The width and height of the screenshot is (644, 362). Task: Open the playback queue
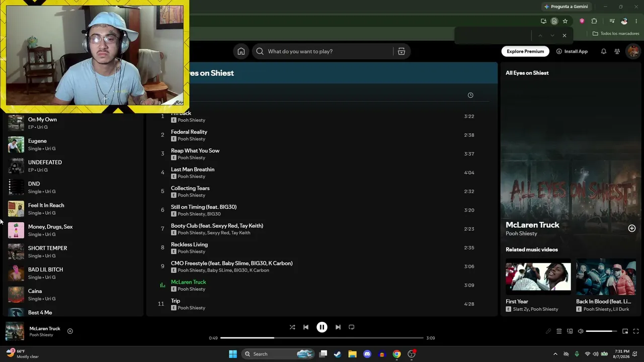[559, 331]
